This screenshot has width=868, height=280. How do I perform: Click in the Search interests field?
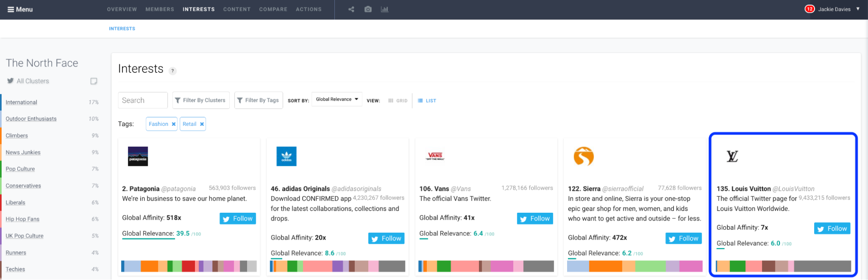[x=143, y=100]
